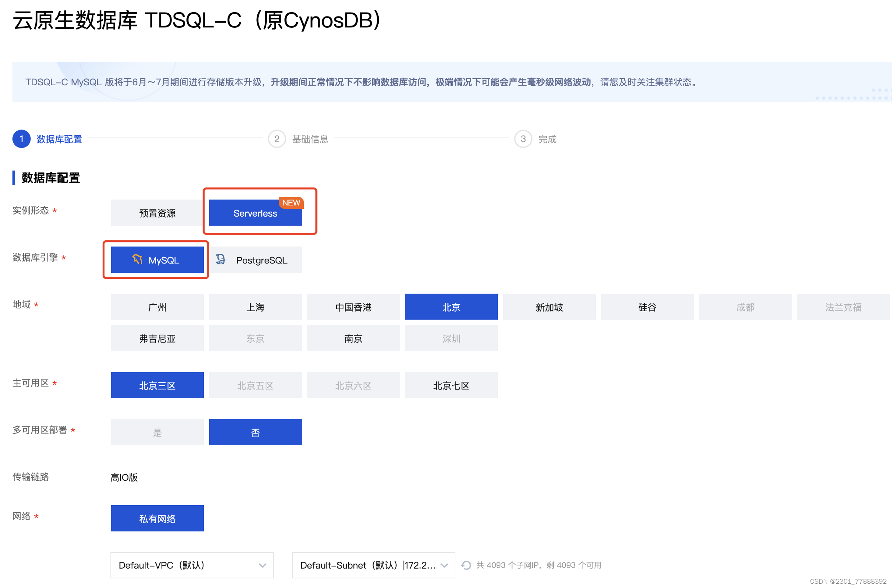
Task: Select the 南京 region
Action: coord(353,338)
